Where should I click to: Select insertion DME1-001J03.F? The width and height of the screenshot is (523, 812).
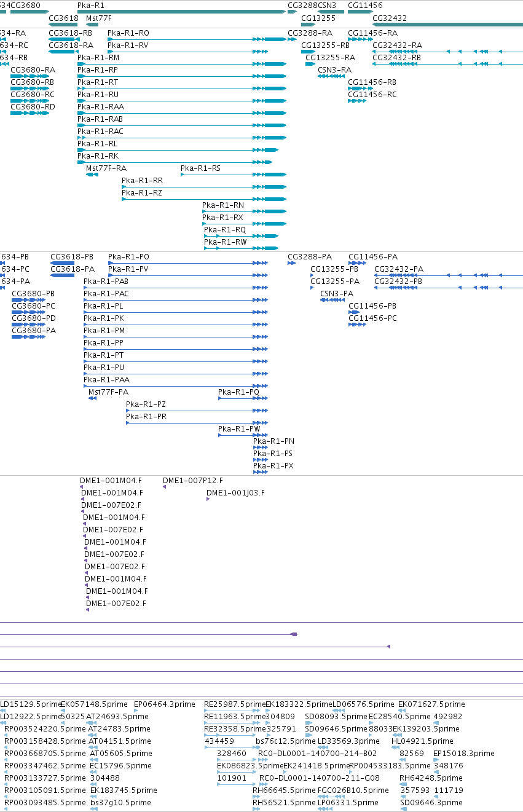(x=235, y=493)
